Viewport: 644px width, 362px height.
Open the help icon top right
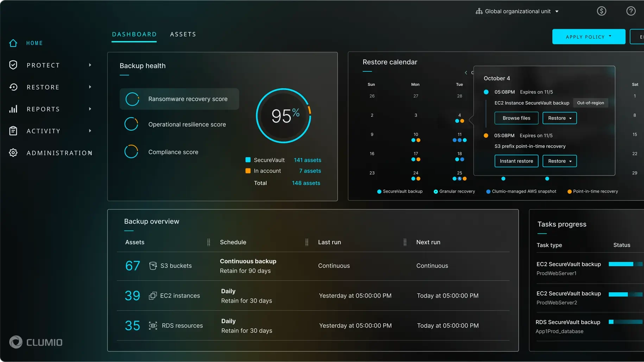click(x=631, y=11)
